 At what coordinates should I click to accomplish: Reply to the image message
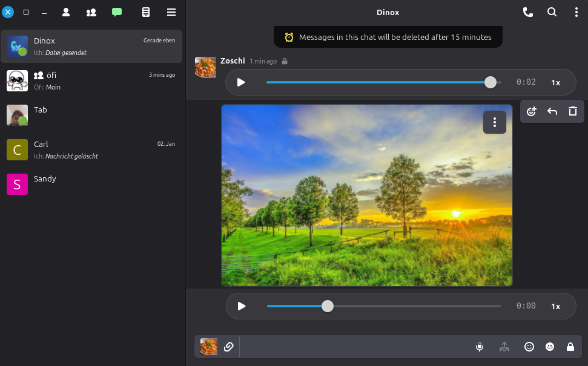coord(552,111)
